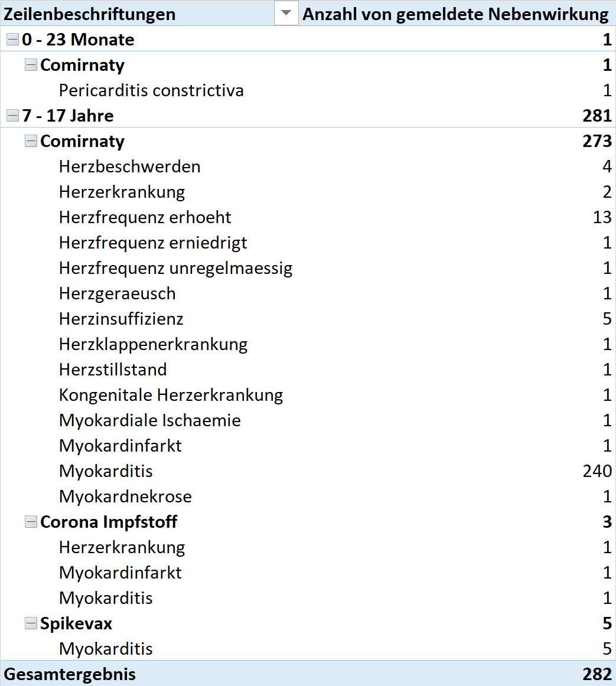
Task: Open the Zeilenbeschriftungen filter dropdown
Action: (x=286, y=13)
